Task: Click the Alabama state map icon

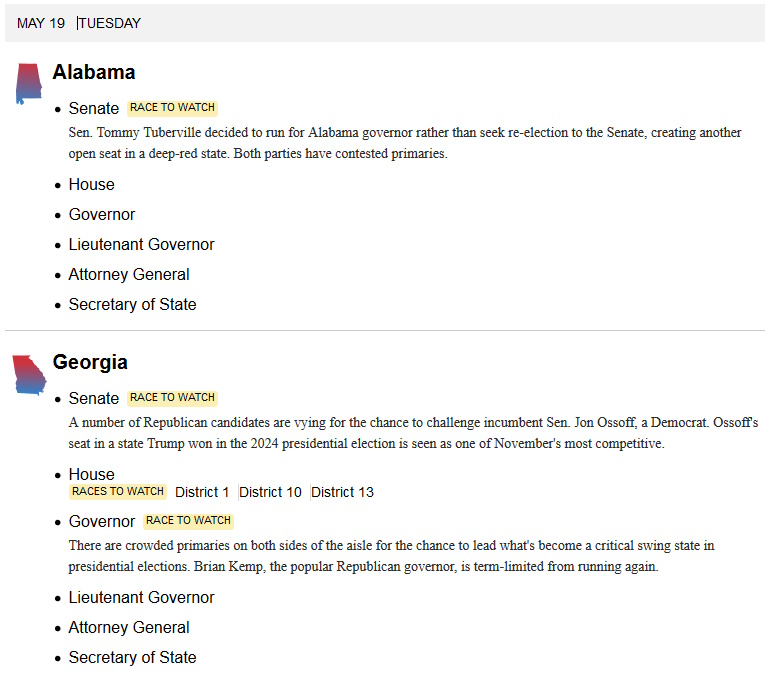Action: tap(28, 84)
